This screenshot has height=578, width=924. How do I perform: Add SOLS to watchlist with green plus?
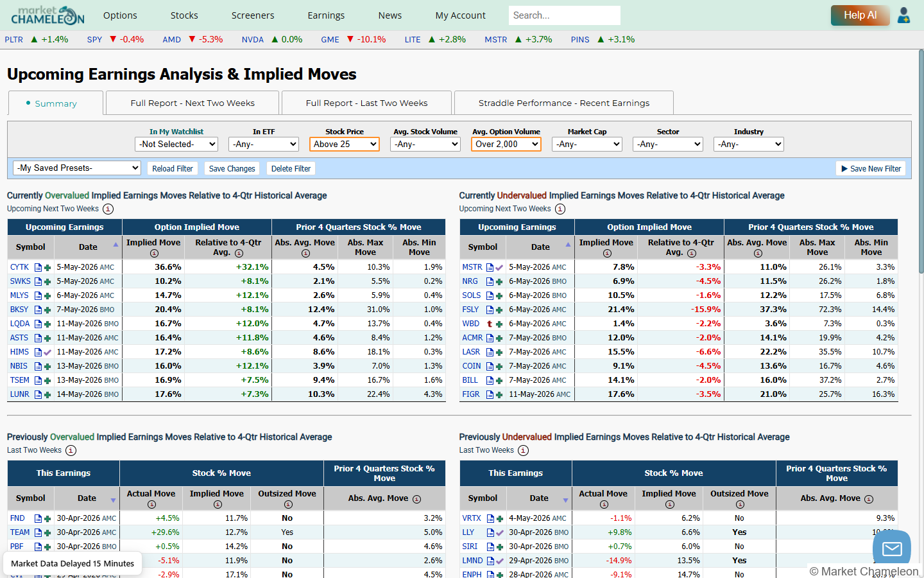499,295
